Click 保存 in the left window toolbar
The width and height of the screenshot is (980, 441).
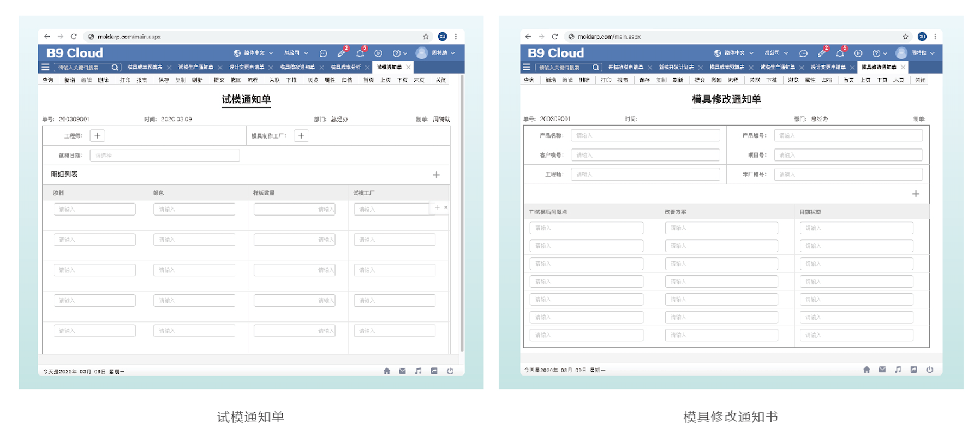pyautogui.click(x=164, y=80)
